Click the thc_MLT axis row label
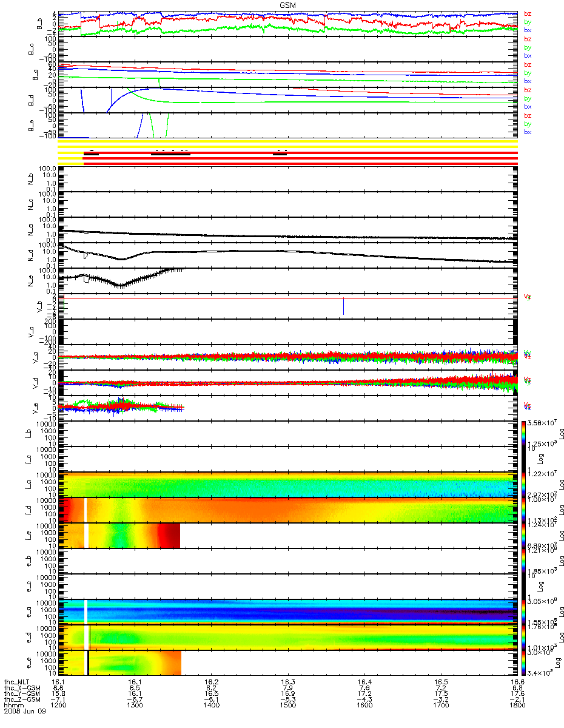The width and height of the screenshot is (564, 728). tap(16, 681)
